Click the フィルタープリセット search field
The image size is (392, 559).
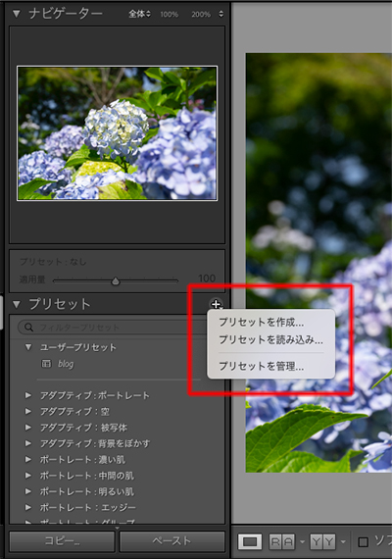coord(114,328)
